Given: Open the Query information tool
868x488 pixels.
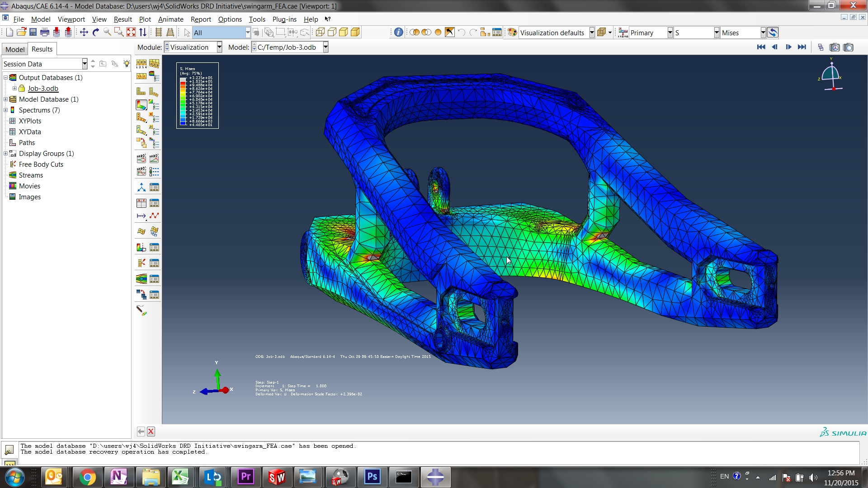Looking at the screenshot, I should click(398, 32).
